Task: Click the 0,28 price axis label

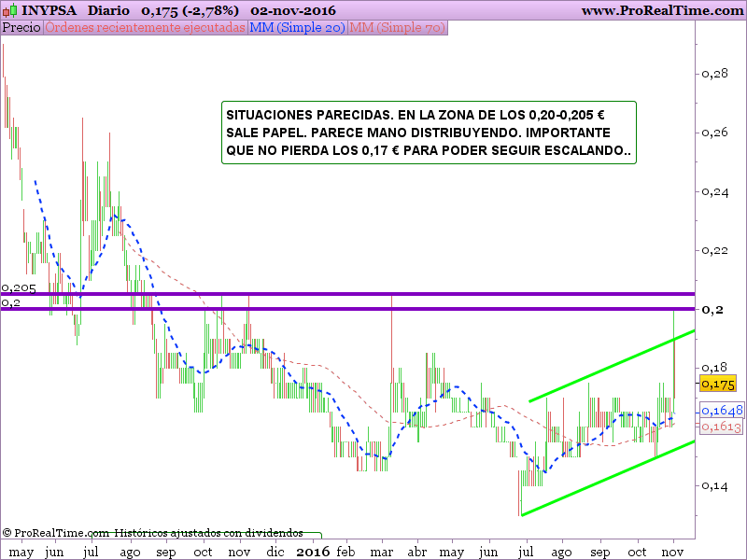Action: pyautogui.click(x=714, y=74)
